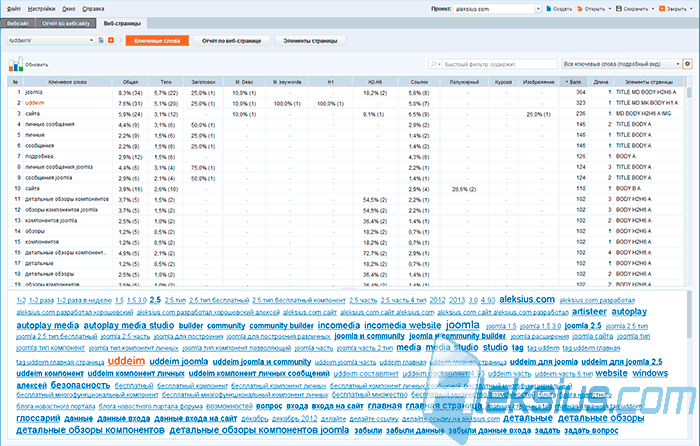Open the arrow menu next to Закрыть
Viewport: 700px width, 446px height.
pos(691,9)
